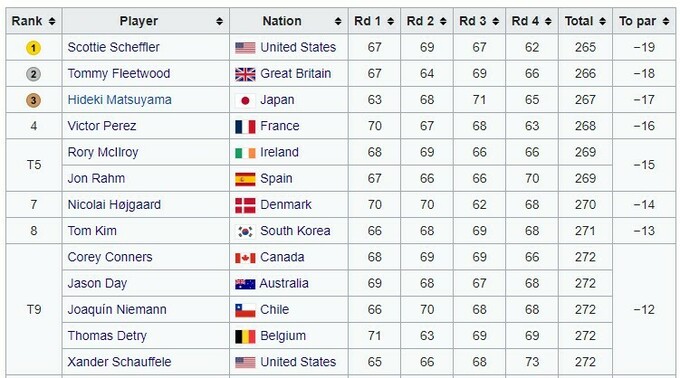Screen dimensions: 680x378
Task: Click the Great Britain flag icon
Action: 245,74
